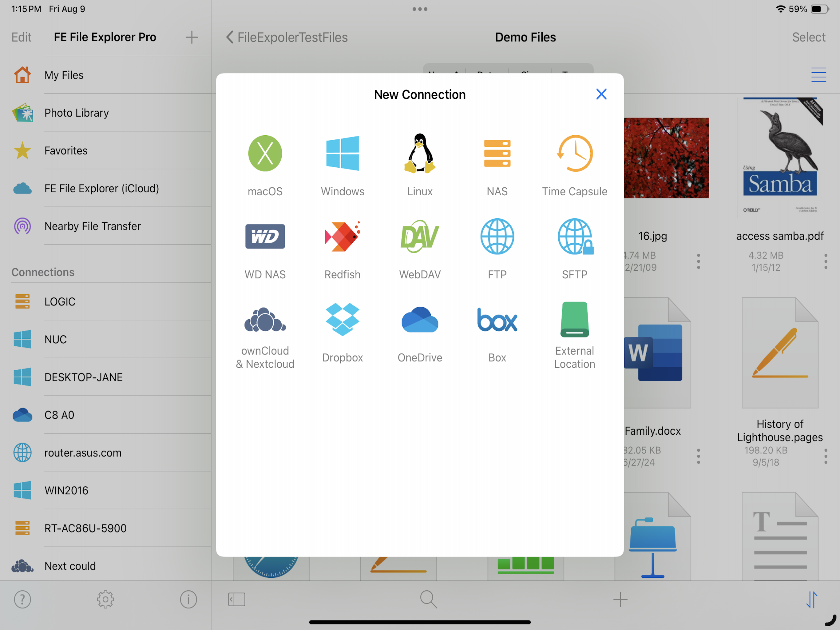Choose WD NAS connection type
The image size is (840, 630).
(x=265, y=236)
